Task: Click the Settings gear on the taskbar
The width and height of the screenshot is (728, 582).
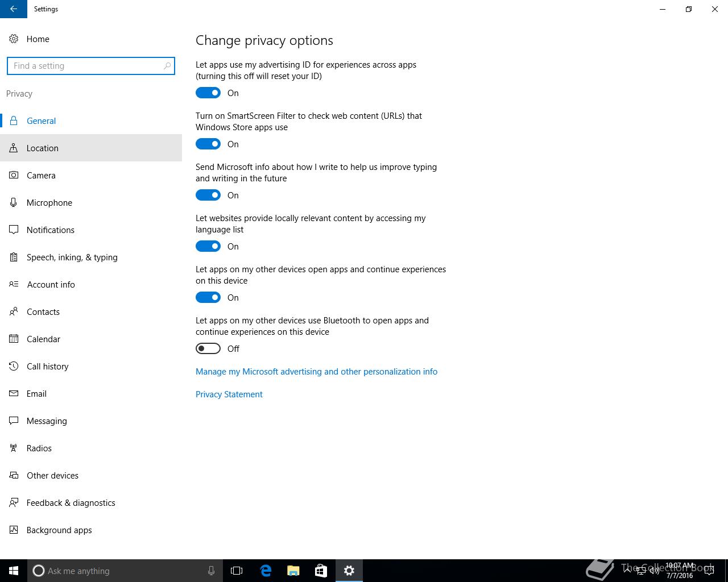Action: coord(349,571)
